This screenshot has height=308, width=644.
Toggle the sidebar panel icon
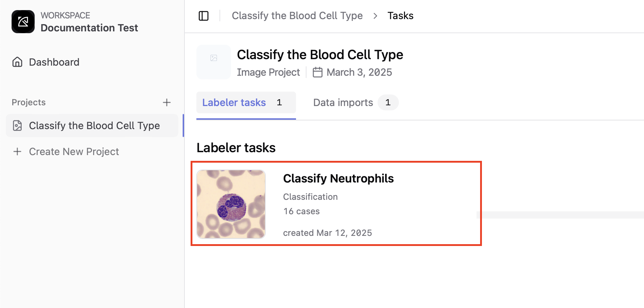click(x=204, y=16)
